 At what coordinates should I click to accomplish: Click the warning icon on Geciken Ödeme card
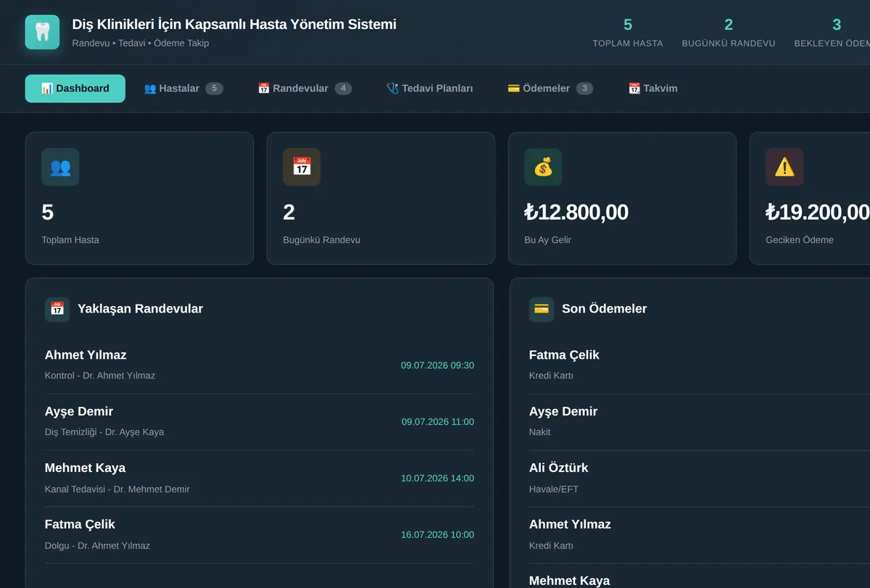click(784, 167)
